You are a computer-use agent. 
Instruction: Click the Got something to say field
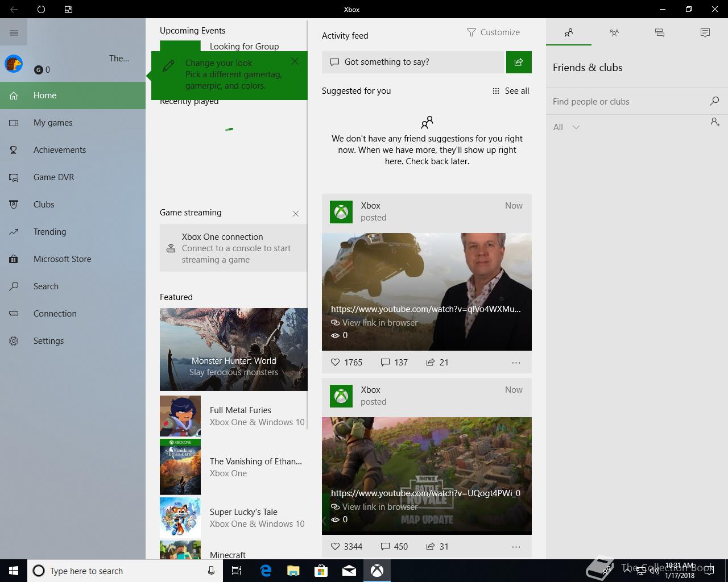[413, 62]
